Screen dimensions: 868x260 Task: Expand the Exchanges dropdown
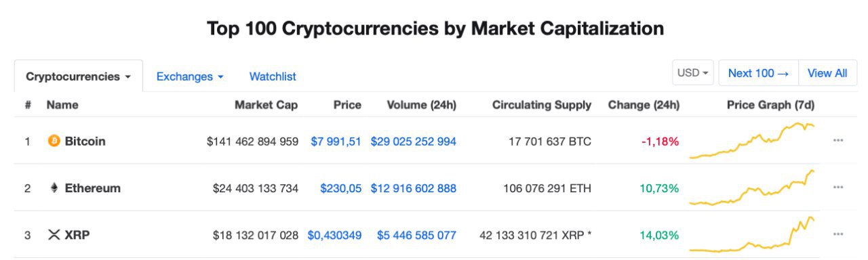coord(190,77)
